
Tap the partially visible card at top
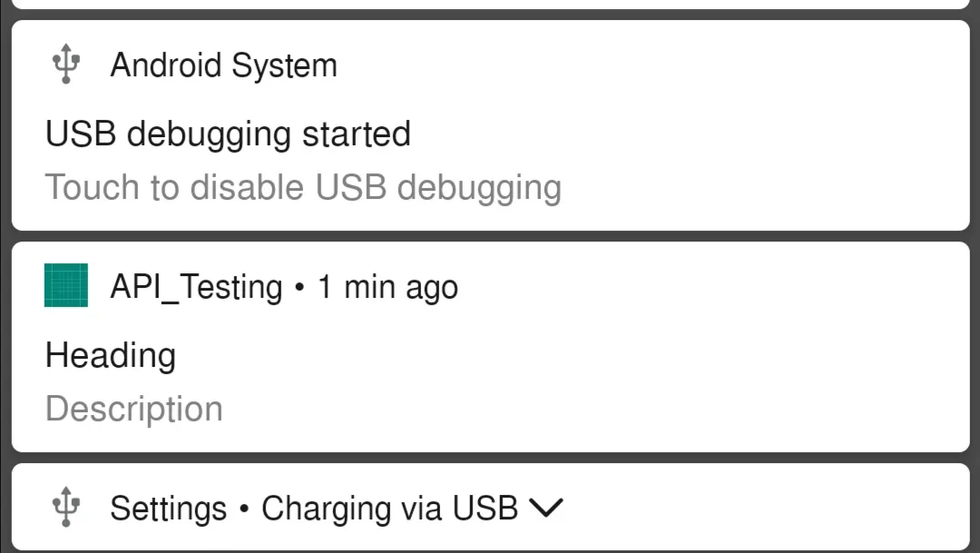coord(490,4)
